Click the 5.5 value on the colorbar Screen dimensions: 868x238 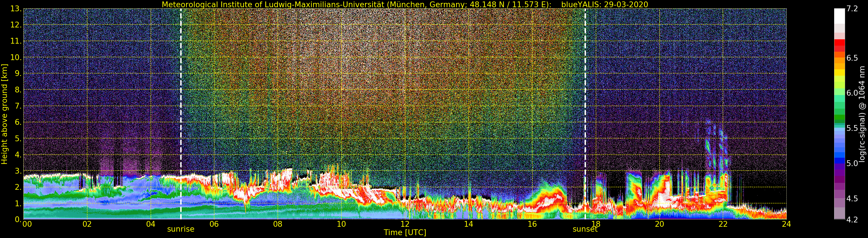852,128
